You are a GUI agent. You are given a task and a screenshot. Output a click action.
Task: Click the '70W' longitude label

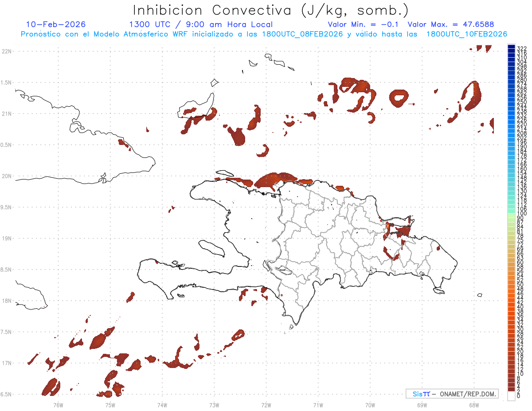(x=370, y=404)
